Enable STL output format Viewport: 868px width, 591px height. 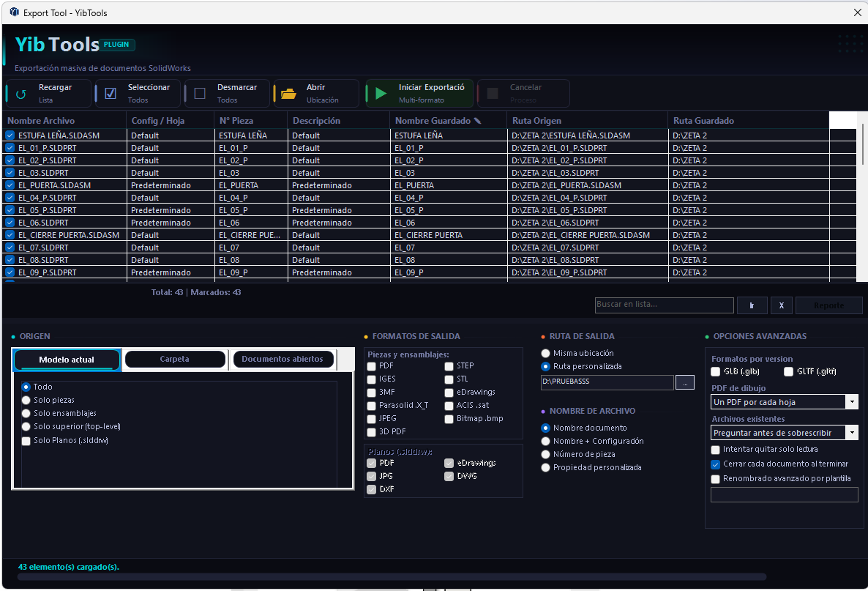449,379
